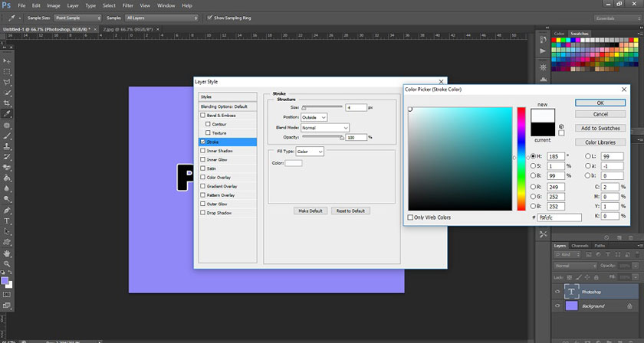Image resolution: width=644 pixels, height=343 pixels.
Task: Open the stroke Blend Mode dropdown
Action: point(325,128)
